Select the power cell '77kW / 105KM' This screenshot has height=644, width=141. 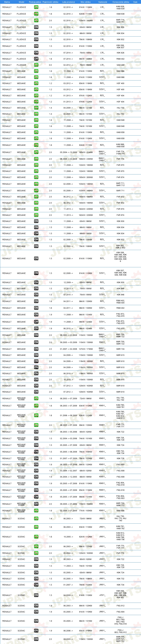(x=86, y=510)
